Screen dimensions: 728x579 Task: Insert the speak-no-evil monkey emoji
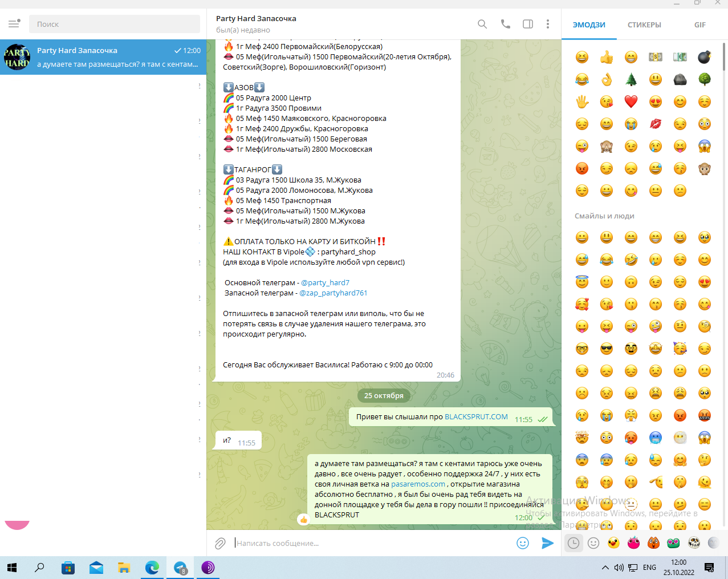tap(705, 168)
